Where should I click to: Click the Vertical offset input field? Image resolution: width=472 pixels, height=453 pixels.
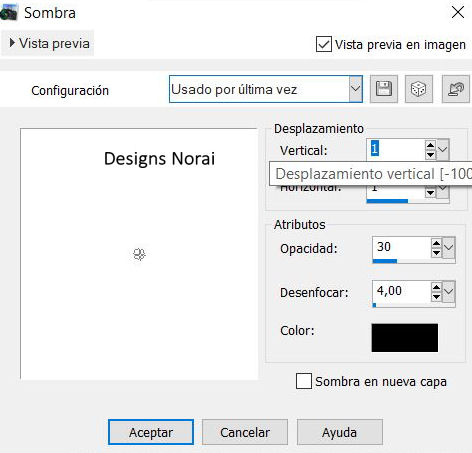[x=396, y=149]
